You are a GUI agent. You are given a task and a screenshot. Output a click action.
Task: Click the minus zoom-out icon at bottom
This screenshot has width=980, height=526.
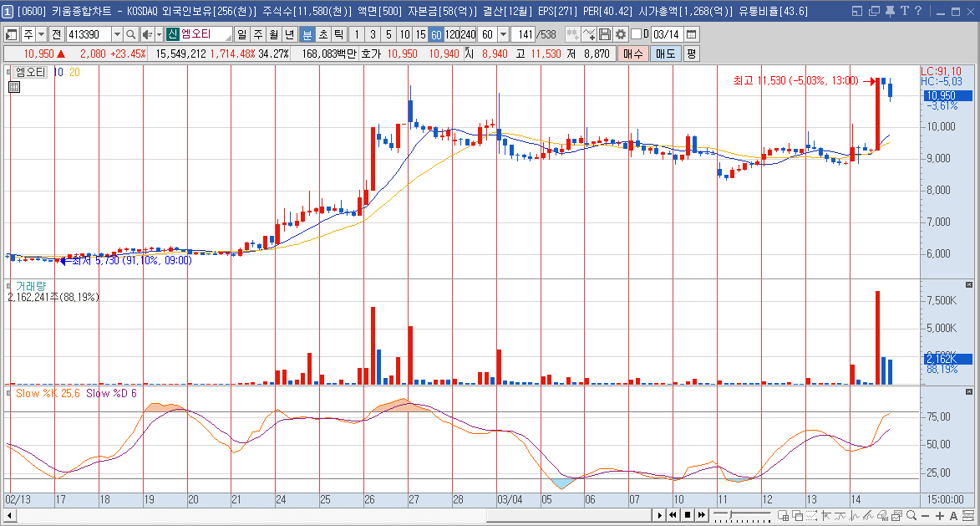point(926,515)
